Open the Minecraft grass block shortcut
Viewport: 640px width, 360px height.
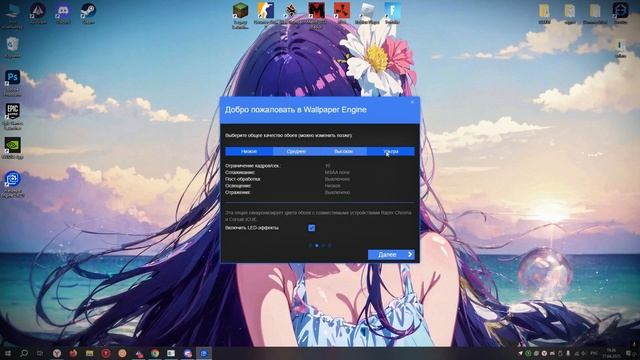click(240, 15)
